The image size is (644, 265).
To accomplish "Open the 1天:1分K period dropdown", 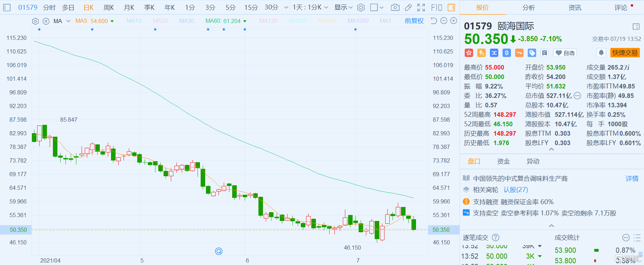I will tap(310, 7).
